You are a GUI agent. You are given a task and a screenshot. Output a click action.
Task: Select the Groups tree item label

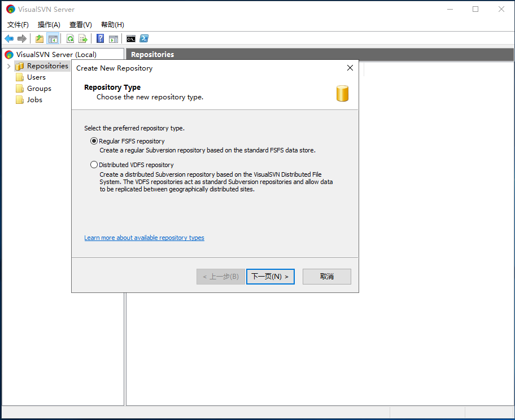coord(39,88)
